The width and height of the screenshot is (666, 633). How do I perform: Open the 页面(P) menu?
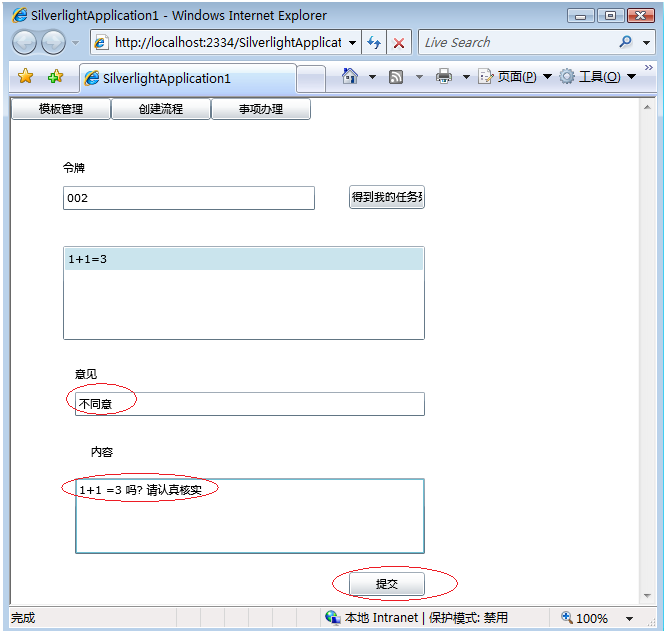click(515, 77)
